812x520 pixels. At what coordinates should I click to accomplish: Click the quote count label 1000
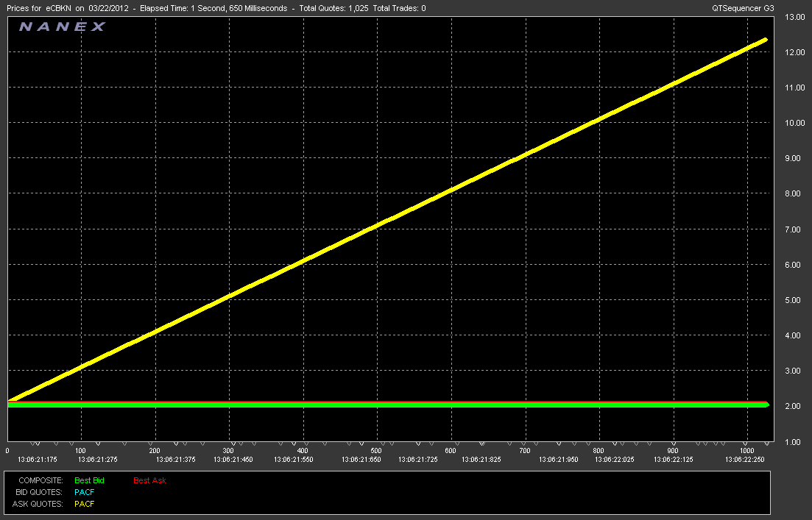[x=746, y=451]
